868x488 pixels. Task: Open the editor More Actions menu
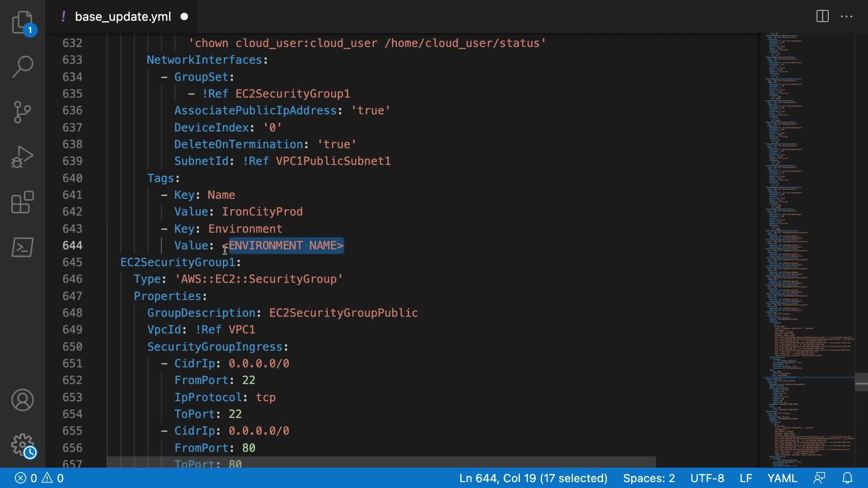tap(846, 17)
